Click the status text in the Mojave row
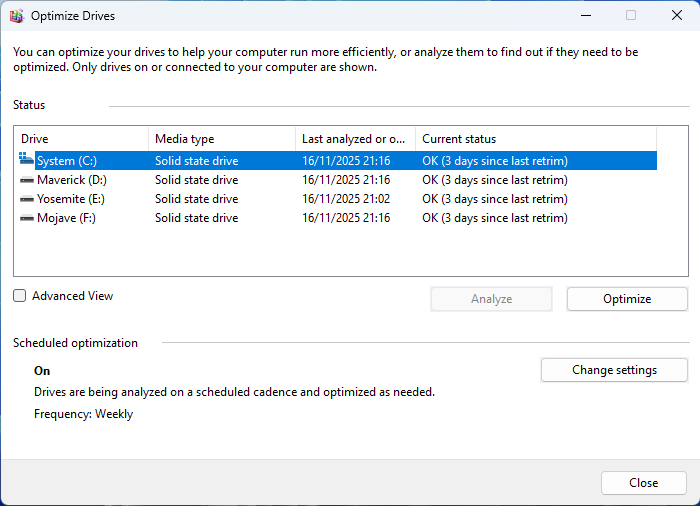 495,218
